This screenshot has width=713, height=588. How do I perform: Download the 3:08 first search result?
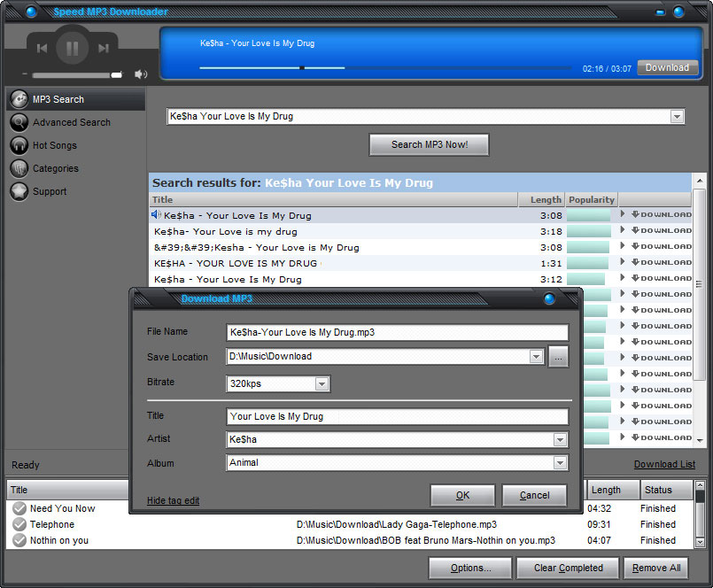(662, 214)
